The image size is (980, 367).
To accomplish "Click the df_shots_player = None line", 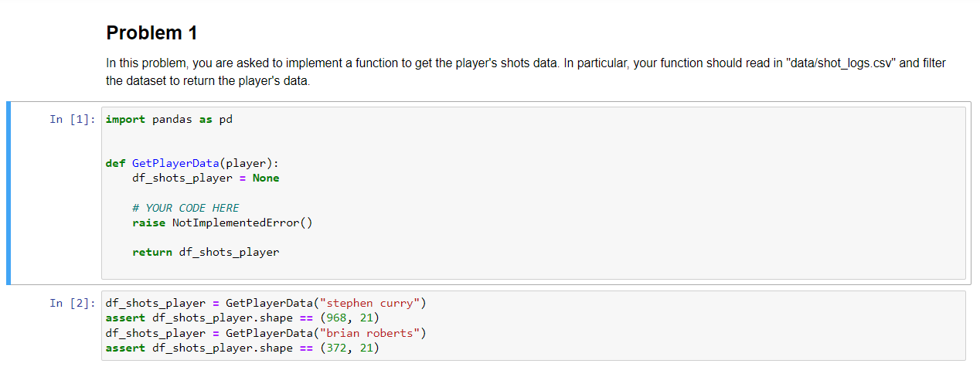I will (206, 178).
